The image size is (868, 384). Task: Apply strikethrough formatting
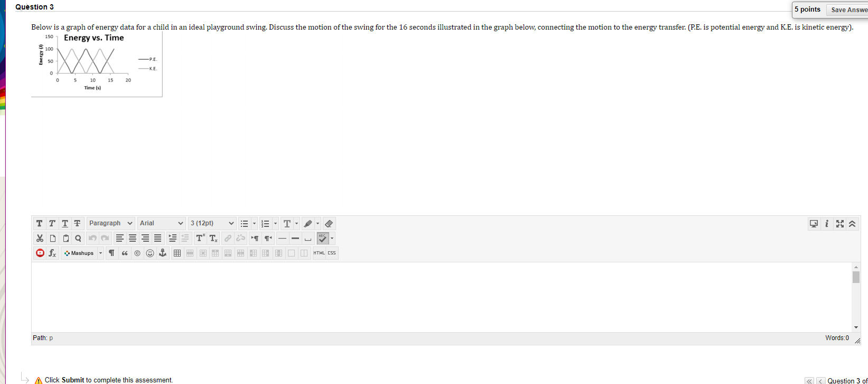tap(78, 224)
